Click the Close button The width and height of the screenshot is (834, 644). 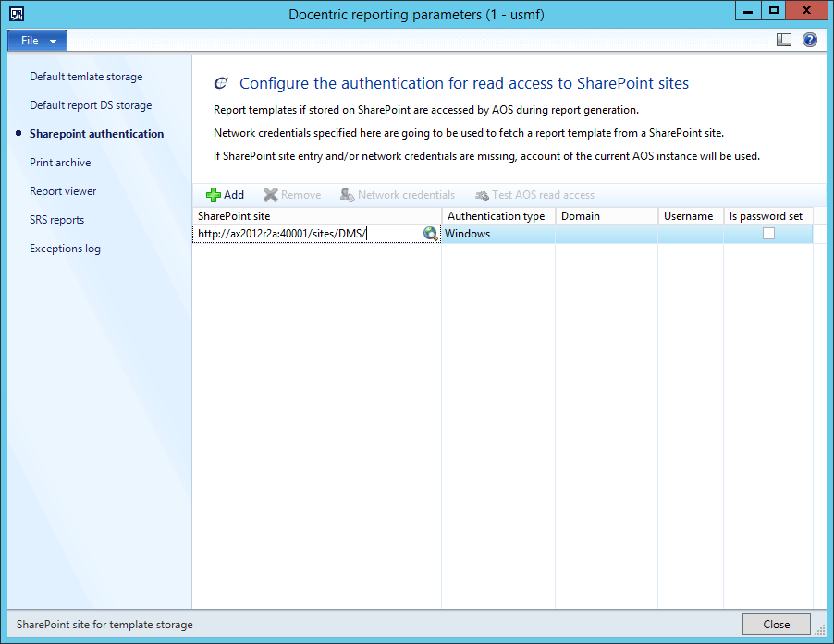(x=776, y=624)
